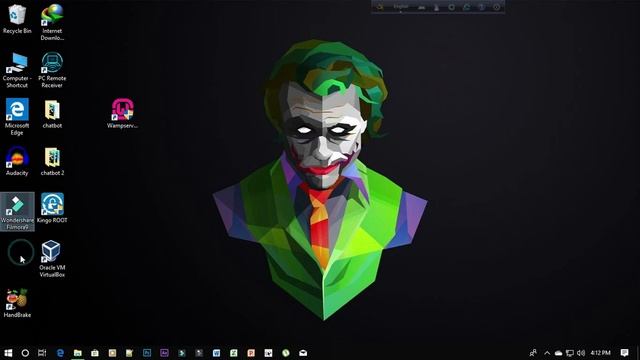Select the Kingo ROOT desktop shortcut
The image size is (640, 360).
tap(52, 209)
